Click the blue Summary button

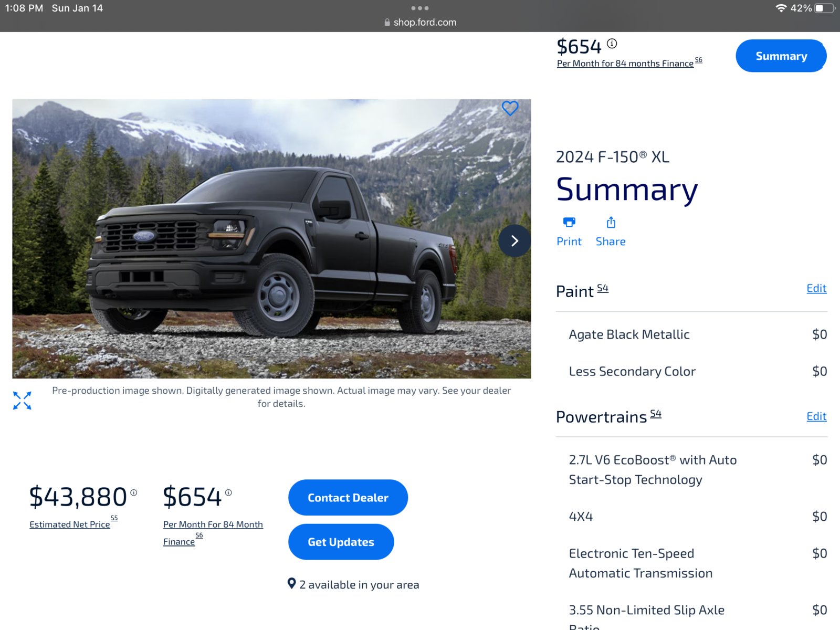pyautogui.click(x=781, y=56)
